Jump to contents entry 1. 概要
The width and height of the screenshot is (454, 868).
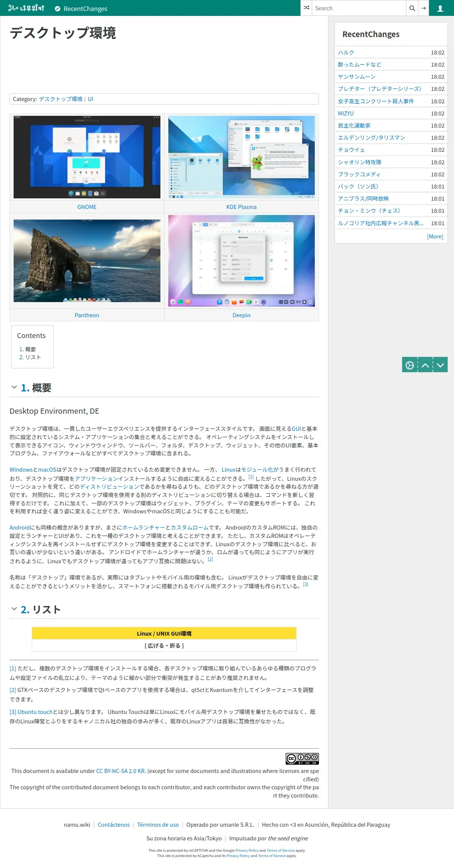28,349
